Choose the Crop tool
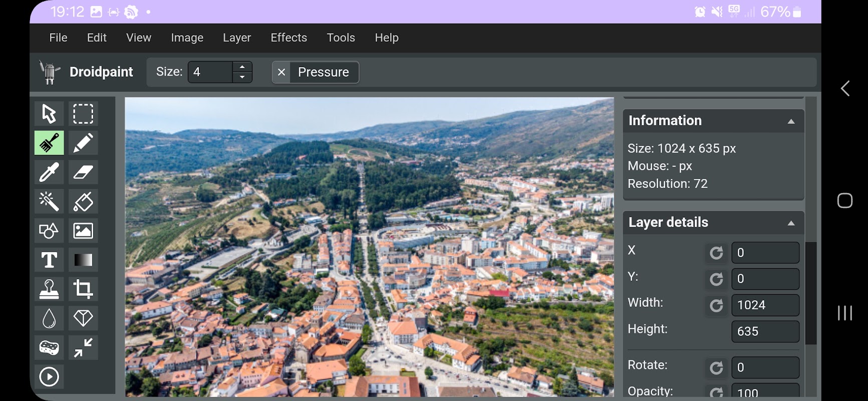This screenshot has height=401, width=868. point(83,289)
